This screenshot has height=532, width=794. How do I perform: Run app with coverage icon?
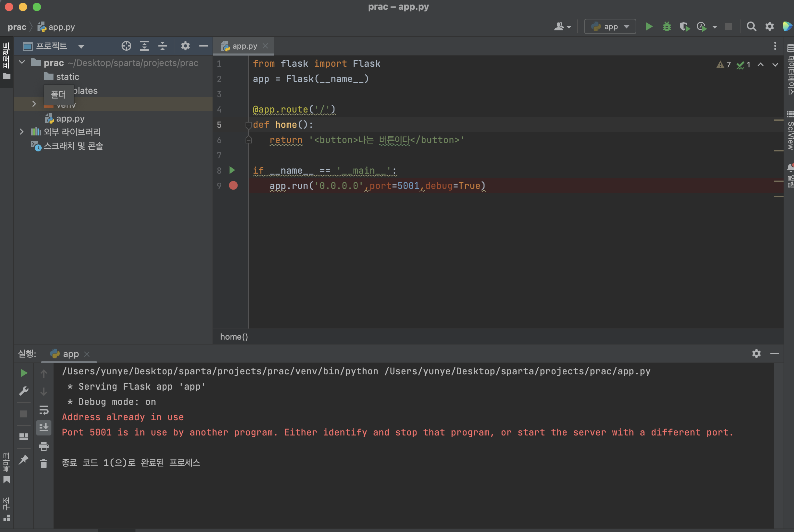tap(684, 26)
